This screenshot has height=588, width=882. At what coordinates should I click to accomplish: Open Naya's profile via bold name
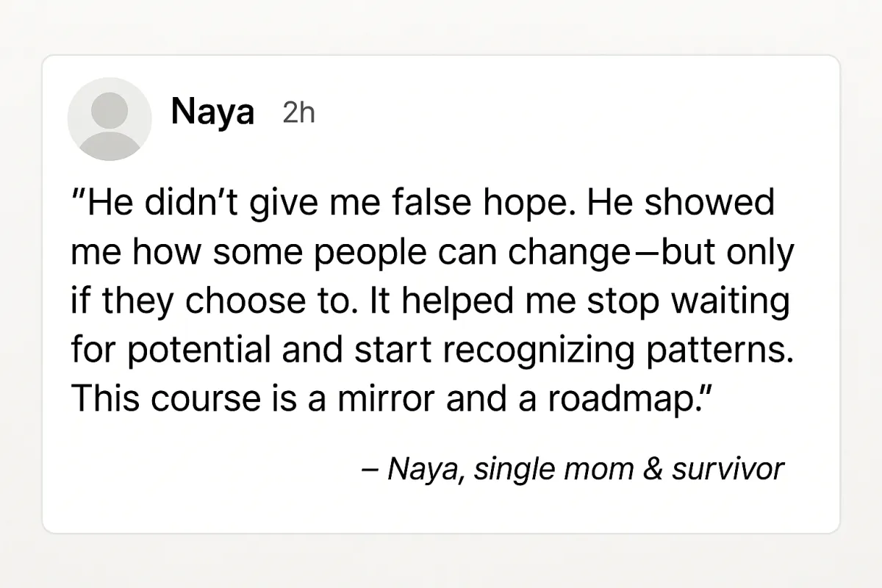coord(212,113)
